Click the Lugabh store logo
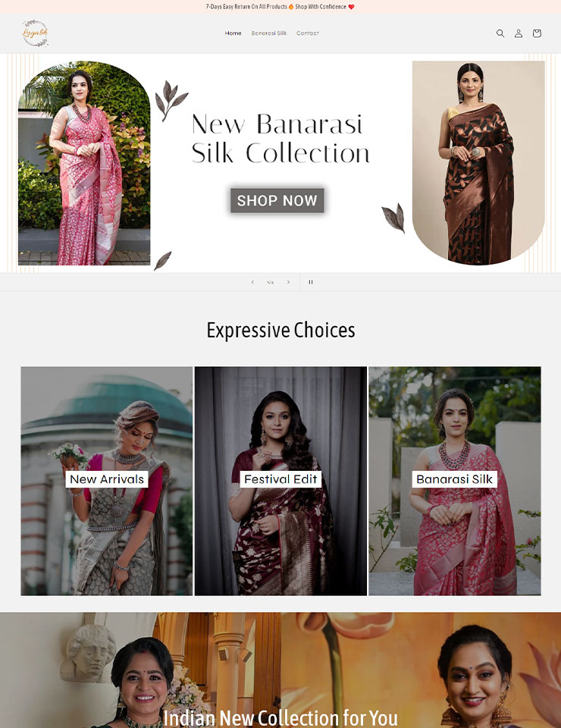The image size is (561, 728). (x=36, y=33)
